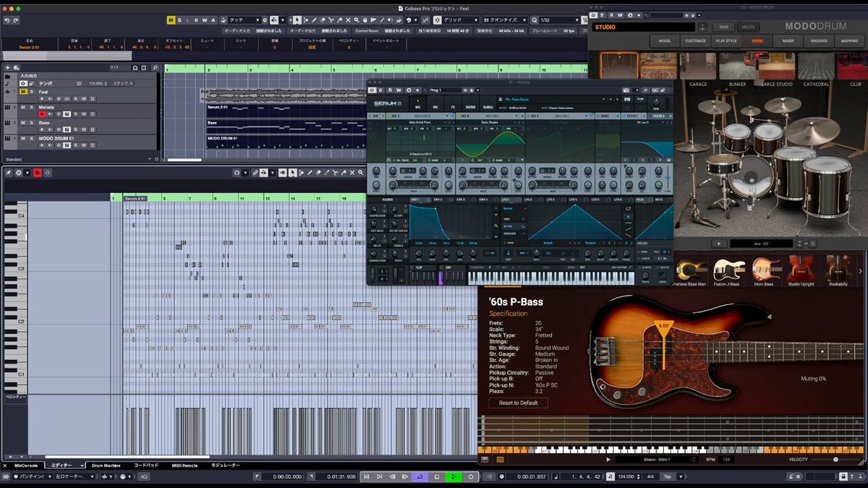Viewport: 868px width, 488px height.
Task: Click Reset to Default in MODO BASS
Action: pos(518,403)
